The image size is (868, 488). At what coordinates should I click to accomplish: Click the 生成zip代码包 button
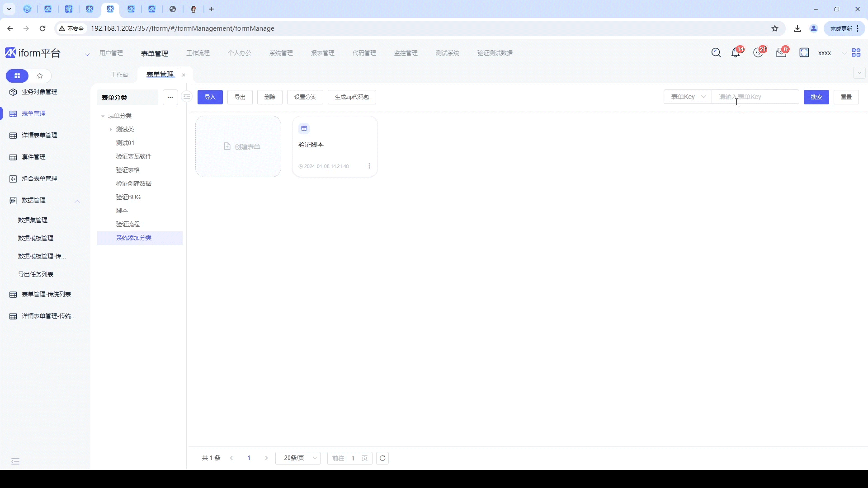(x=352, y=97)
